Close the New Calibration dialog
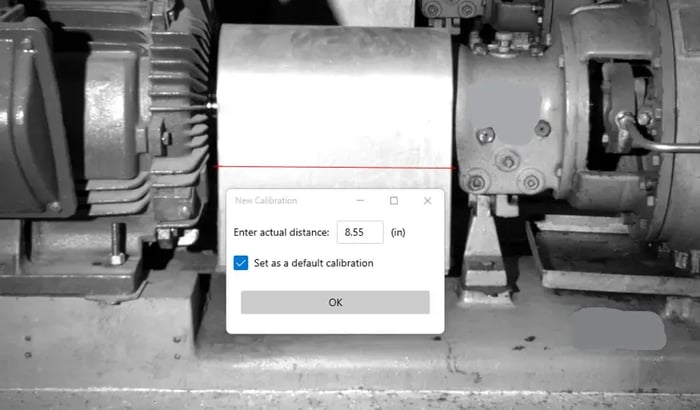Viewport: 700px width, 410px height. click(427, 201)
